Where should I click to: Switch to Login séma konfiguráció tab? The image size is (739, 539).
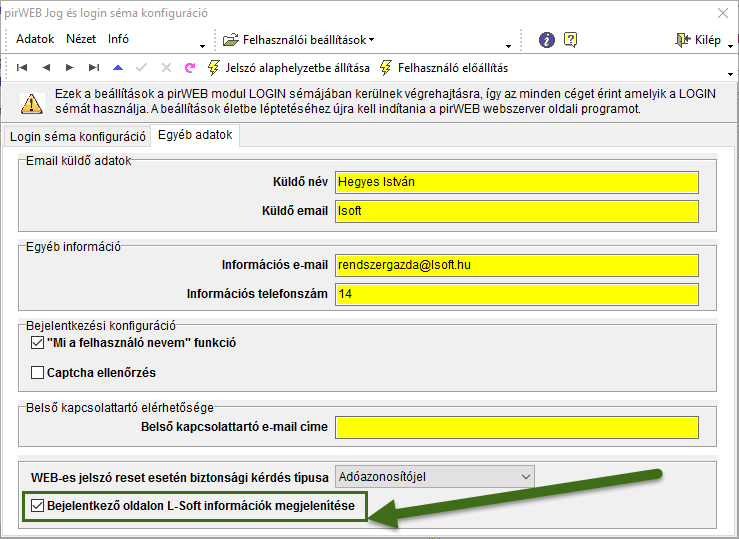[78, 136]
